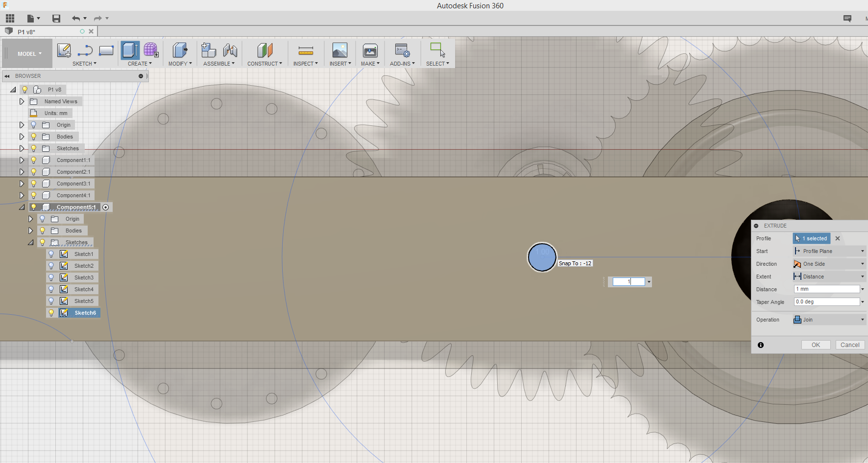Image resolution: width=868 pixels, height=463 pixels.
Task: Toggle the Component5:1 activate radio button
Action: [106, 207]
